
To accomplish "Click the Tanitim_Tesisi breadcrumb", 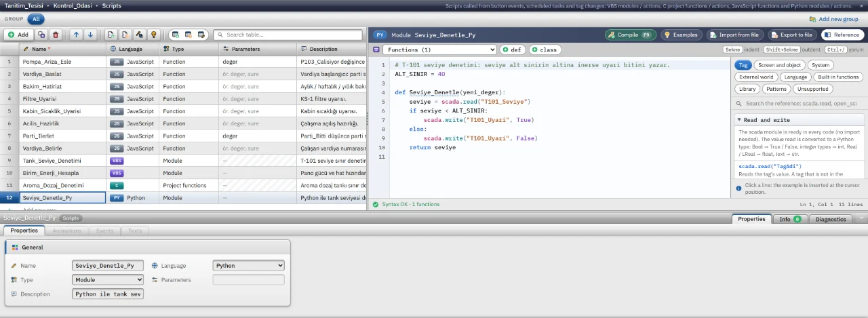I will point(23,5).
